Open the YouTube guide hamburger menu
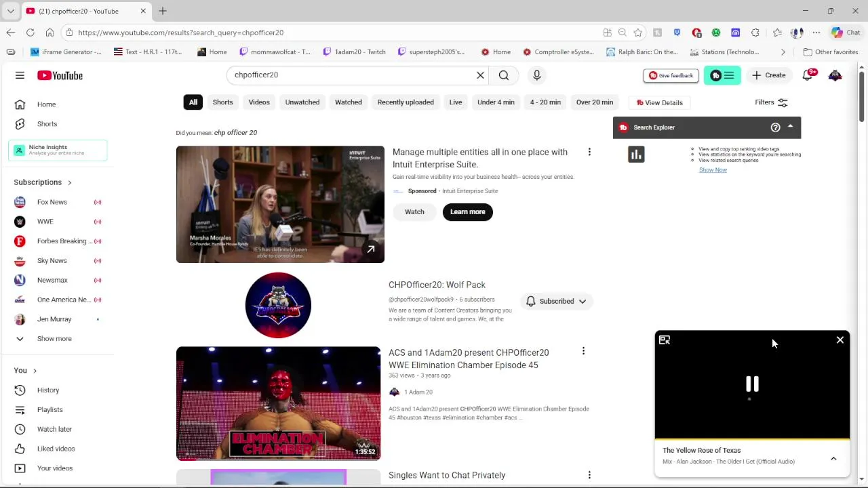The height and width of the screenshot is (488, 868). tap(20, 75)
